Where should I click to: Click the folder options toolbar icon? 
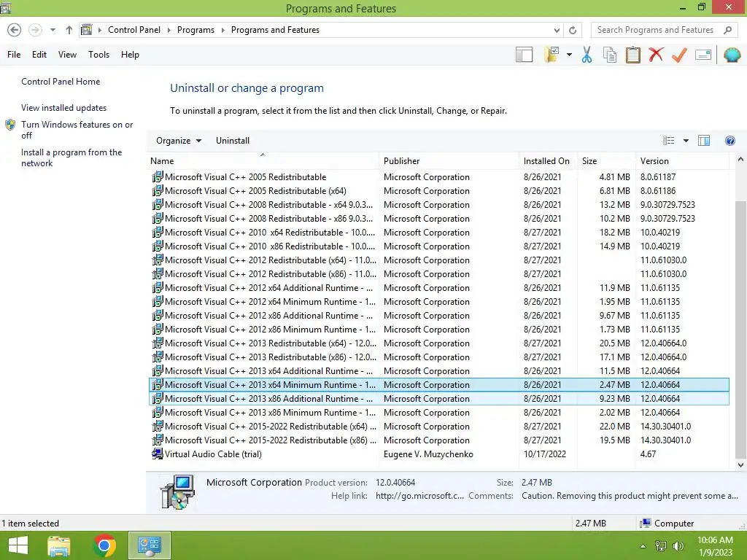pos(551,55)
